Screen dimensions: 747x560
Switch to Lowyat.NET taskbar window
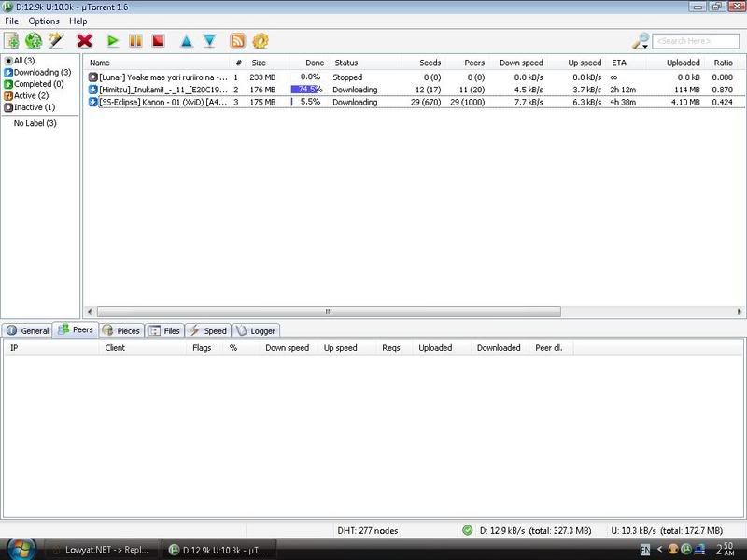[x=102, y=550]
